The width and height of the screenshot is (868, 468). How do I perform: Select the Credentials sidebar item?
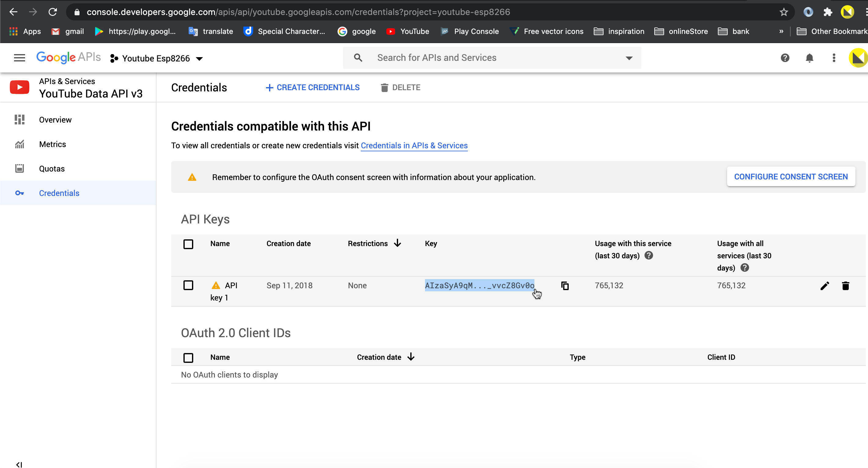tap(78, 193)
